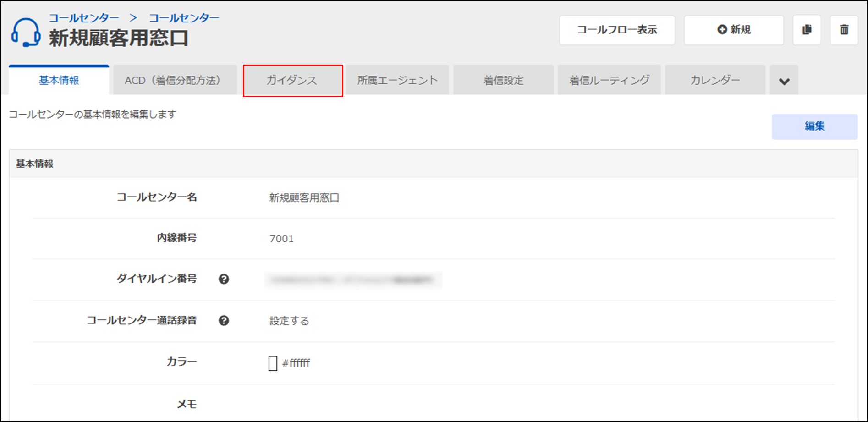The height and width of the screenshot is (422, 868).
Task: Click first コールセンター breadcrumb link
Action: tap(84, 18)
